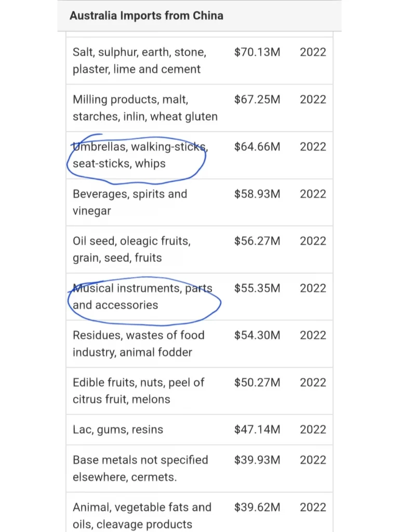Image resolution: width=399 pixels, height=532 pixels.
Task: Select Oil seed, oleagic fruits row
Action: (x=199, y=249)
